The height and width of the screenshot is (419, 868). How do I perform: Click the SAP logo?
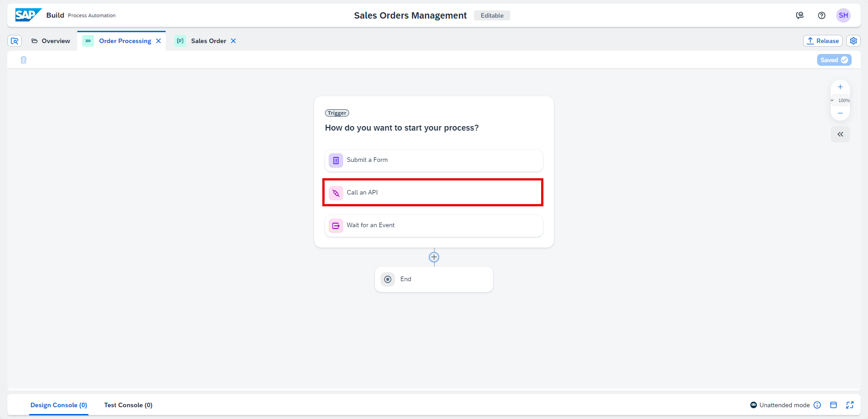click(x=28, y=15)
